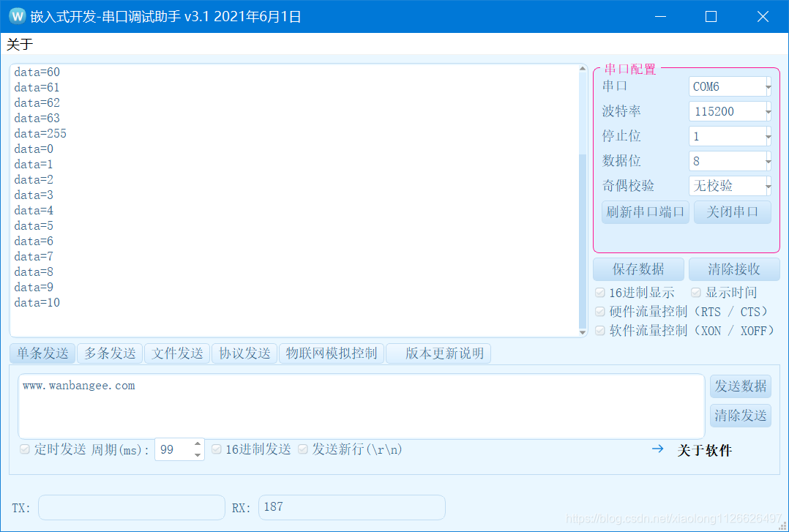Click the W logo in the title bar
Image resolution: width=789 pixels, height=532 pixels.
[x=17, y=15]
